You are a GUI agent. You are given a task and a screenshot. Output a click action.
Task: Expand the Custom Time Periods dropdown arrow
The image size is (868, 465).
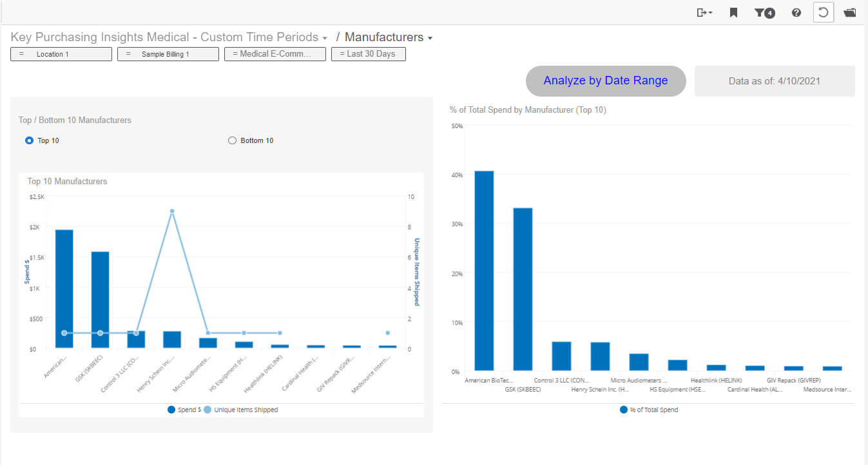(x=325, y=39)
